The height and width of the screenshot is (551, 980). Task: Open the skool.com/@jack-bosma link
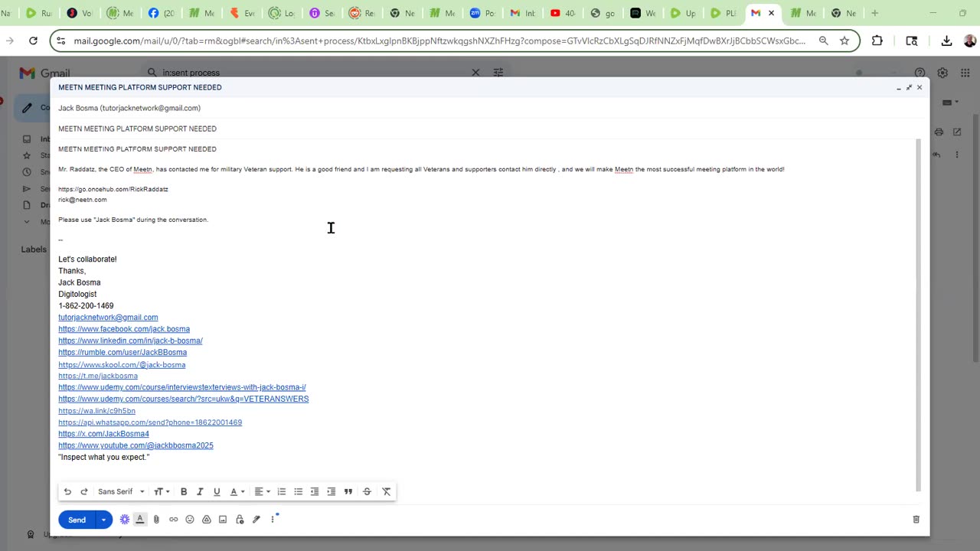click(x=122, y=365)
